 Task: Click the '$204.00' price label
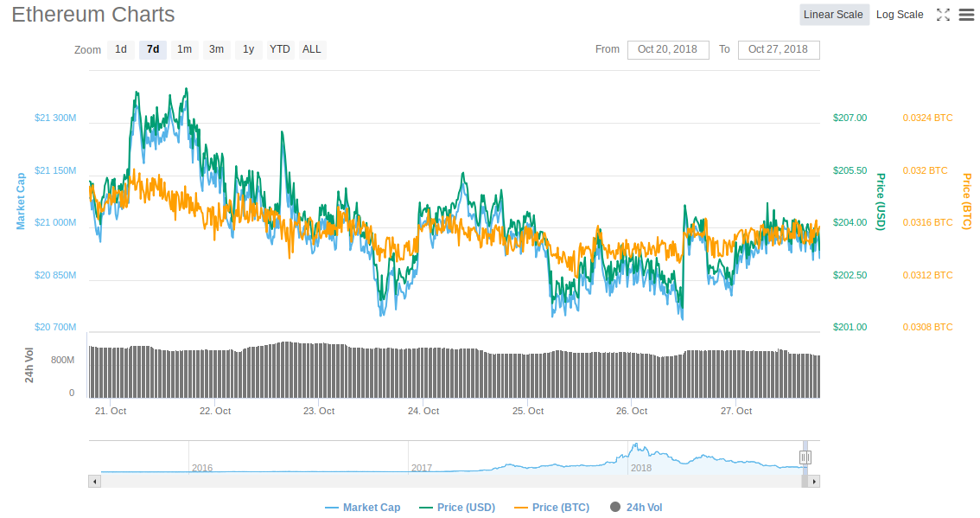click(850, 222)
